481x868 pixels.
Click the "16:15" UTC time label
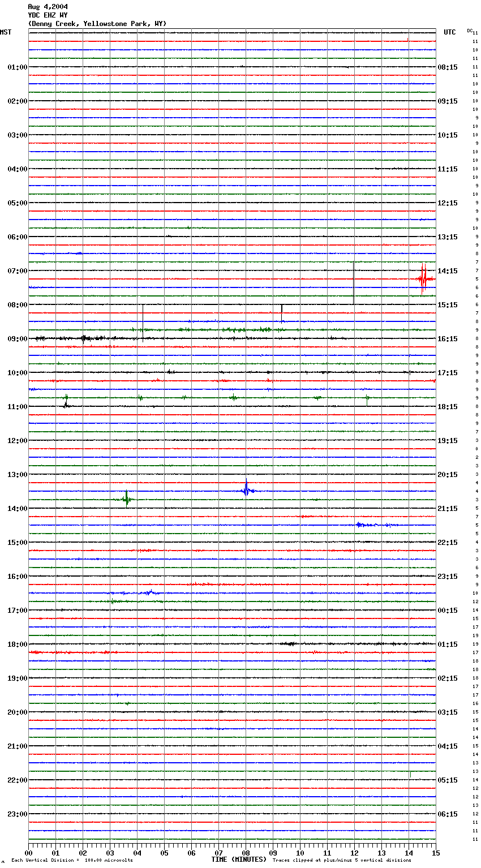[x=448, y=339]
